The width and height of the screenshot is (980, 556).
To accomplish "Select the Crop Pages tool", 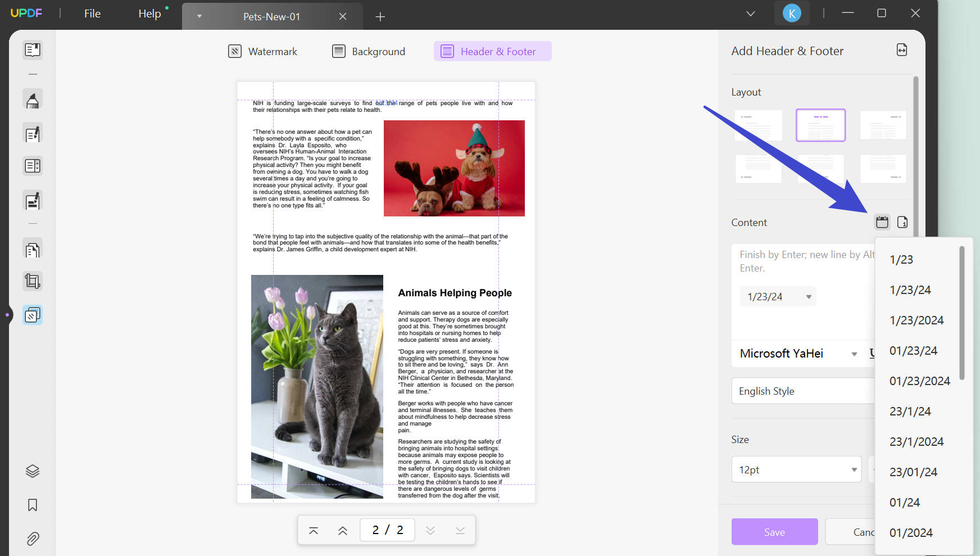I will (32, 281).
